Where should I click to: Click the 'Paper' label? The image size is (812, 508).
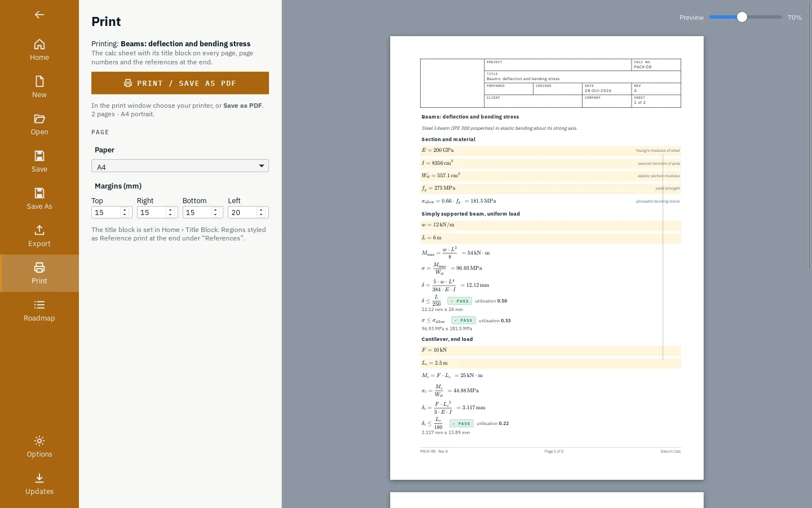coord(104,150)
